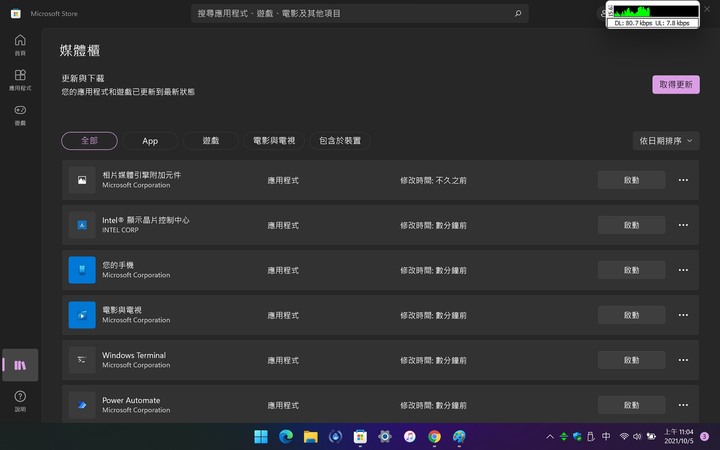720x450 pixels.
Task: Click the search magnifier icon
Action: pos(518,13)
